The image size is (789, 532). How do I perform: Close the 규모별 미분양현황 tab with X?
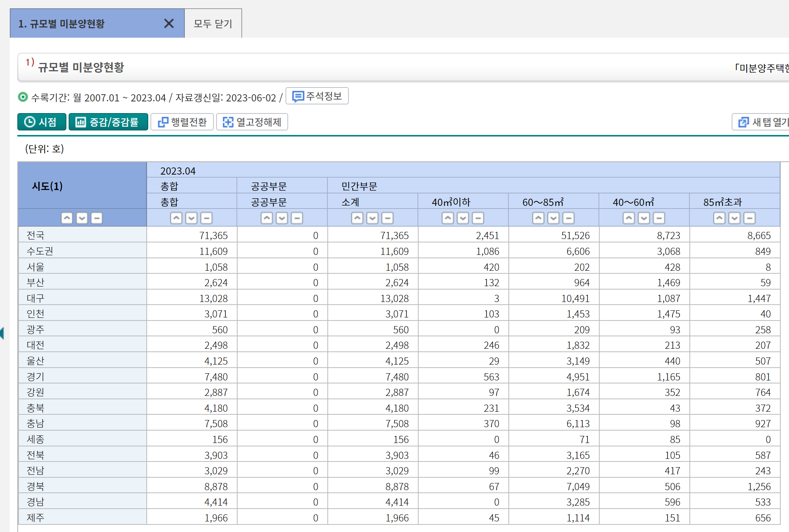click(x=169, y=24)
